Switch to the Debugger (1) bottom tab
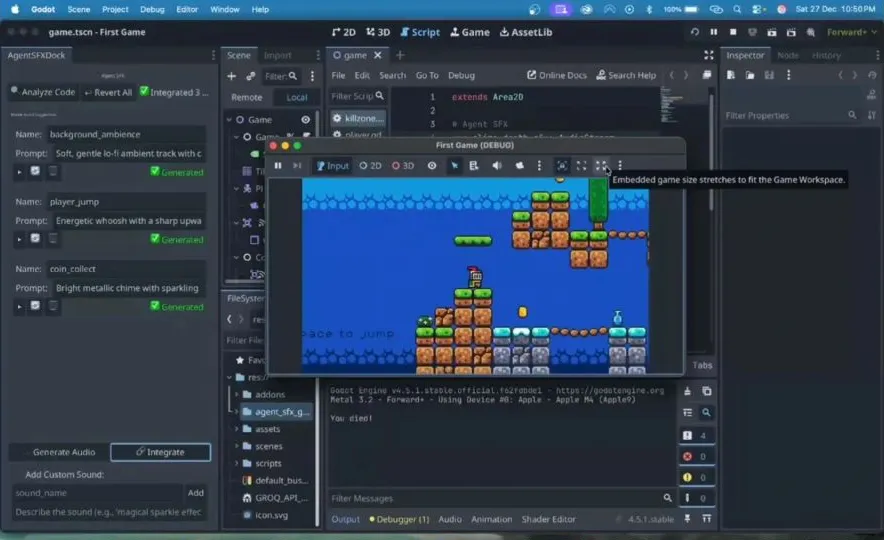This screenshot has height=540, width=884. pos(399,519)
